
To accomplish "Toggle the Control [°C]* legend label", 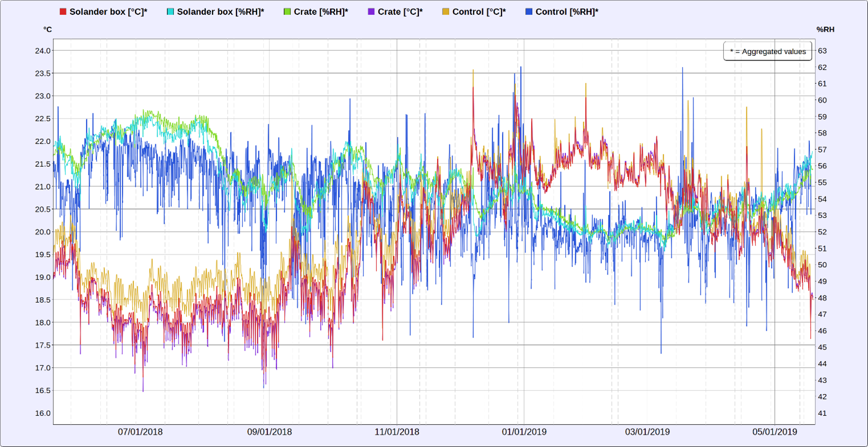I will coord(479,12).
